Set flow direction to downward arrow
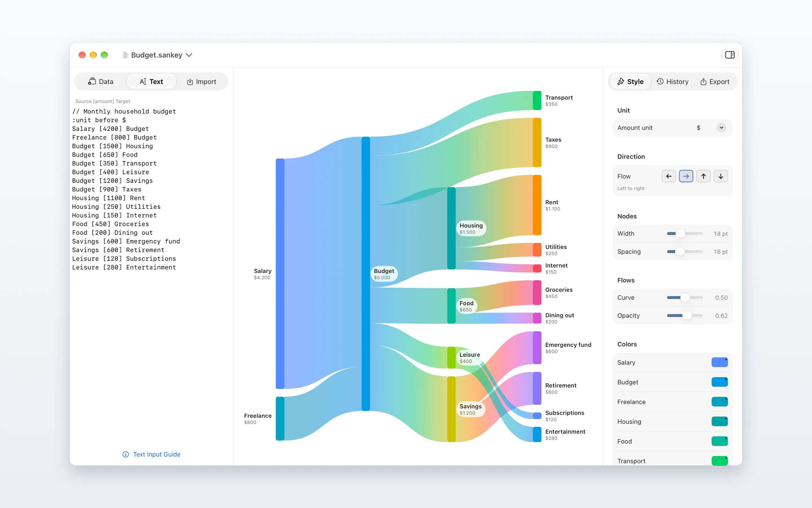 [x=720, y=176]
